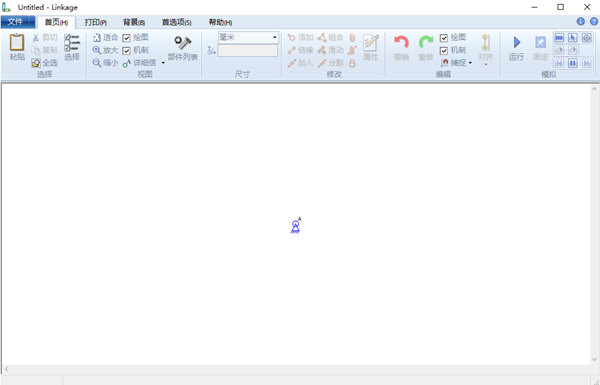600x385 pixels.
Task: Expand the 详细信 details dropdown arrow
Action: pos(163,63)
